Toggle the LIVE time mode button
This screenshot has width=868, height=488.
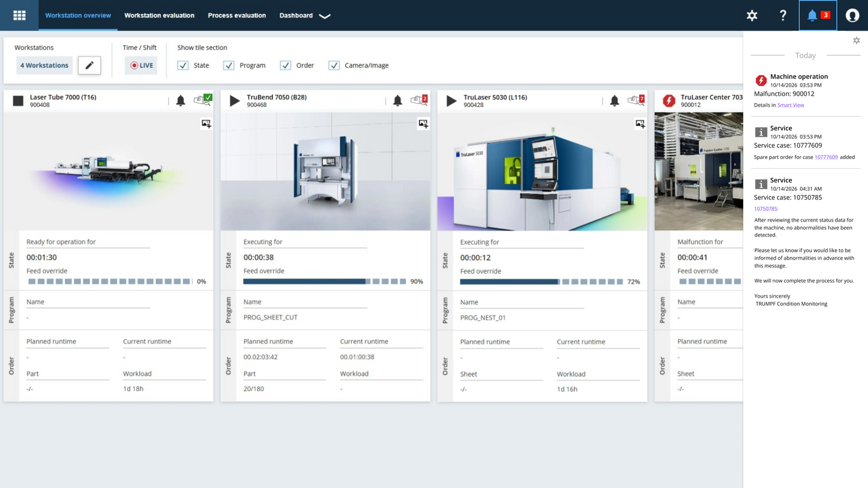(x=141, y=65)
